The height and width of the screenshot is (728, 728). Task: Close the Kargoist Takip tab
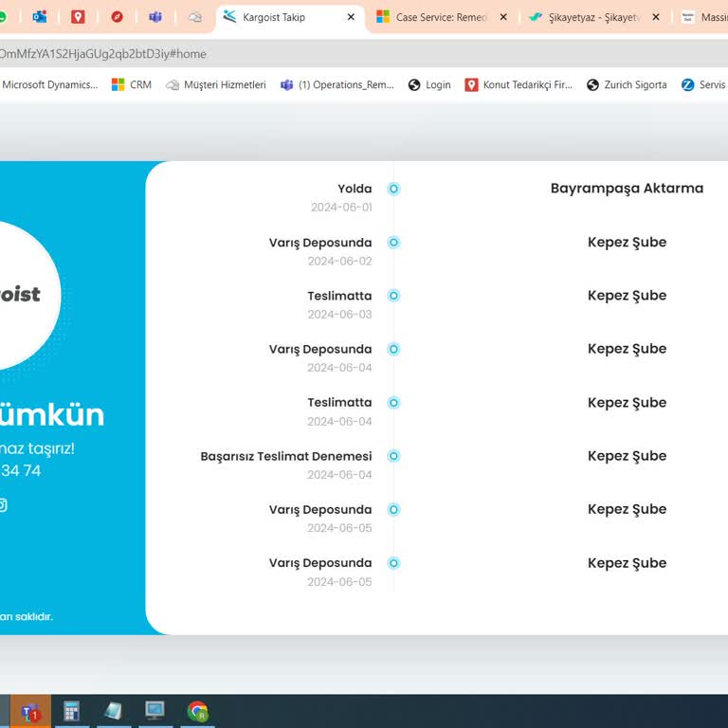pyautogui.click(x=351, y=17)
